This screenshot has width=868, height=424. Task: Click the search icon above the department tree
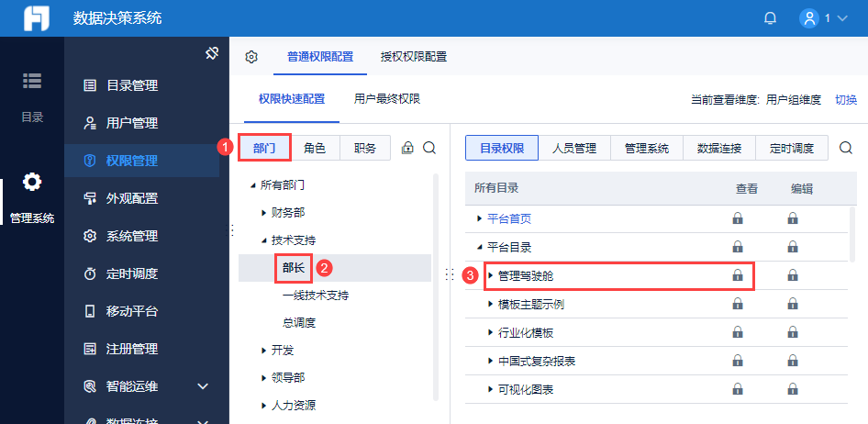428,148
